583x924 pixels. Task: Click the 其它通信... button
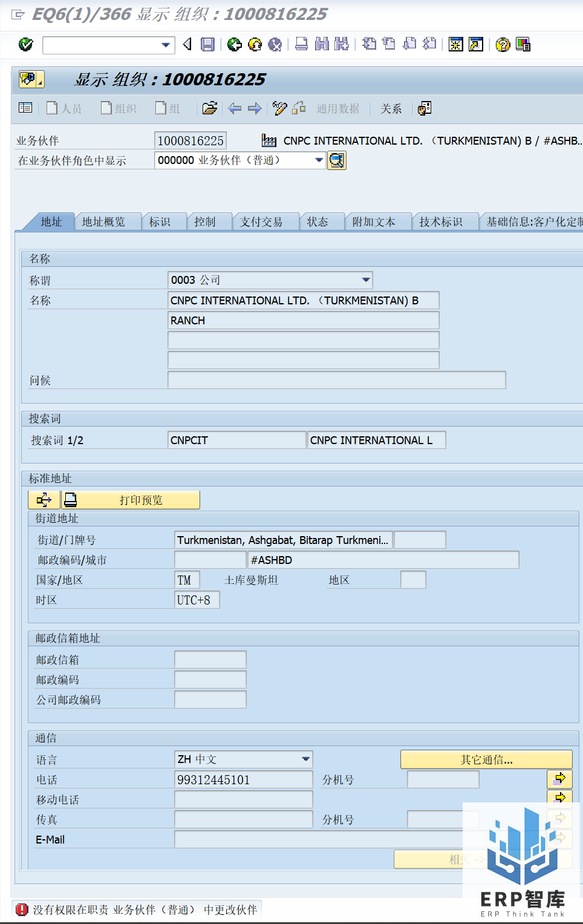click(x=486, y=760)
